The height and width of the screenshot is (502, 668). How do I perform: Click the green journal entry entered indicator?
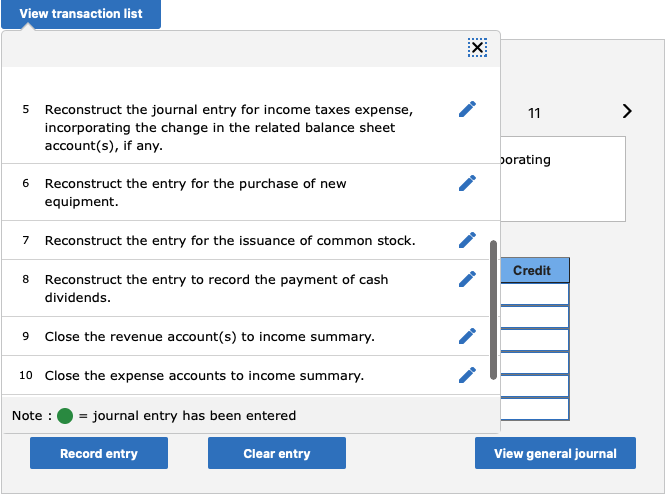coord(65,415)
